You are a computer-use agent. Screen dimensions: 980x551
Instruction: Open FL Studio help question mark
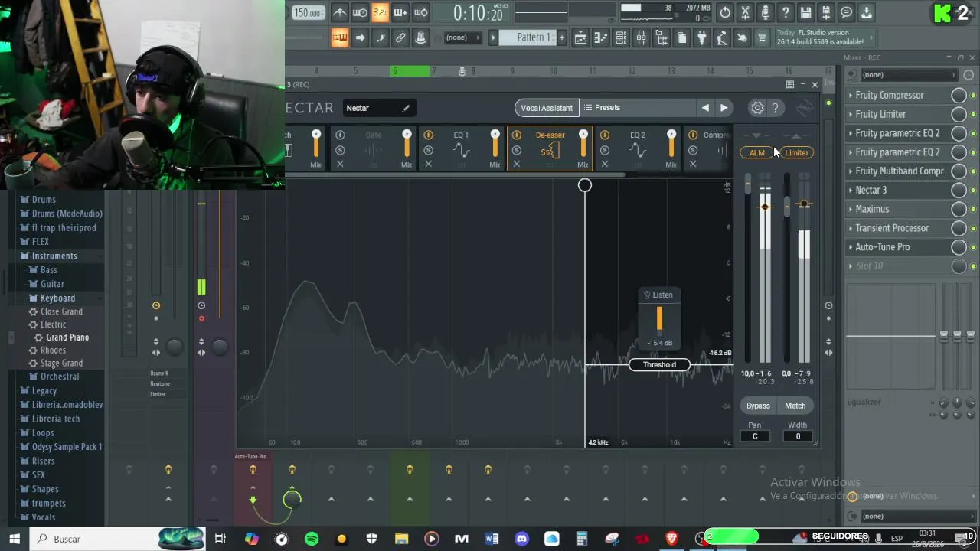pos(786,12)
